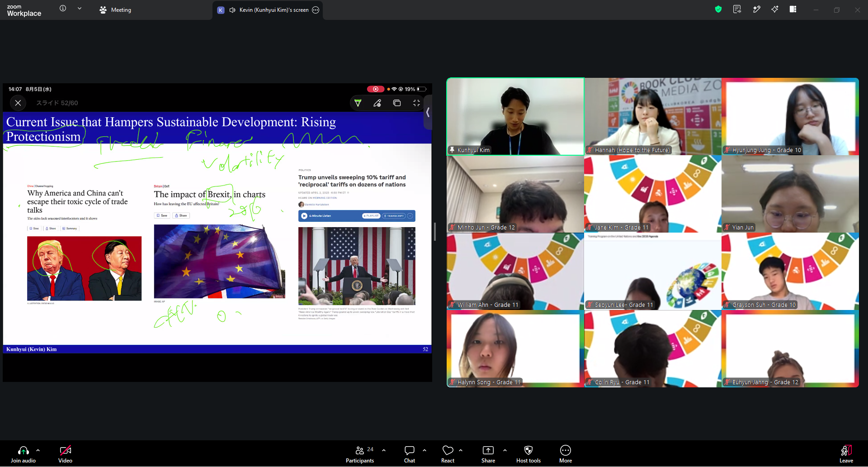Change the view layout icon
The width and height of the screenshot is (868, 467).
[x=793, y=9]
